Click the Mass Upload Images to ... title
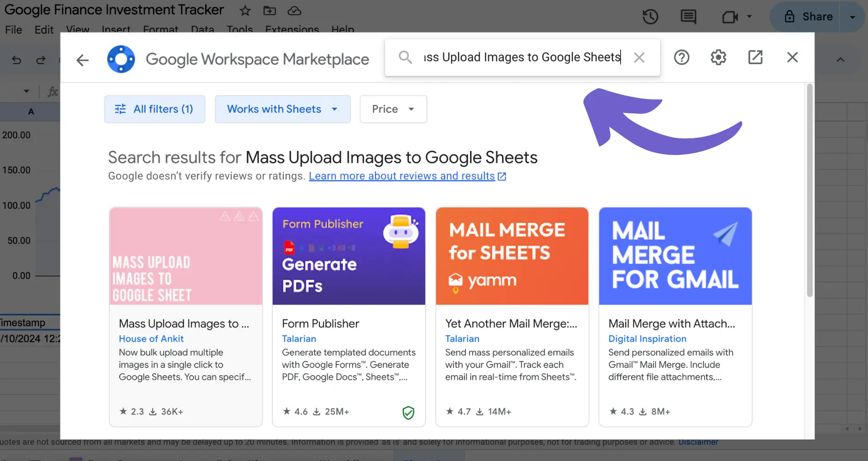Image resolution: width=868 pixels, height=461 pixels. click(x=184, y=324)
